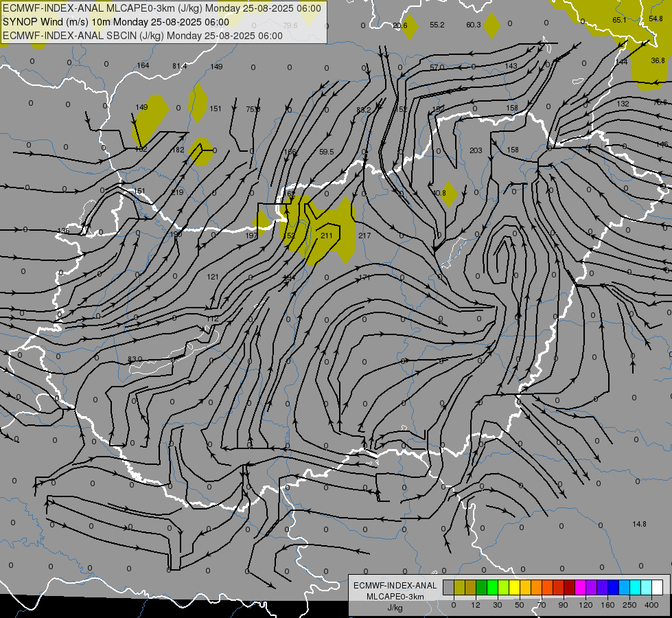Screen dimensions: 672x618
Task: Click the map value 81.4
Action: (x=180, y=66)
